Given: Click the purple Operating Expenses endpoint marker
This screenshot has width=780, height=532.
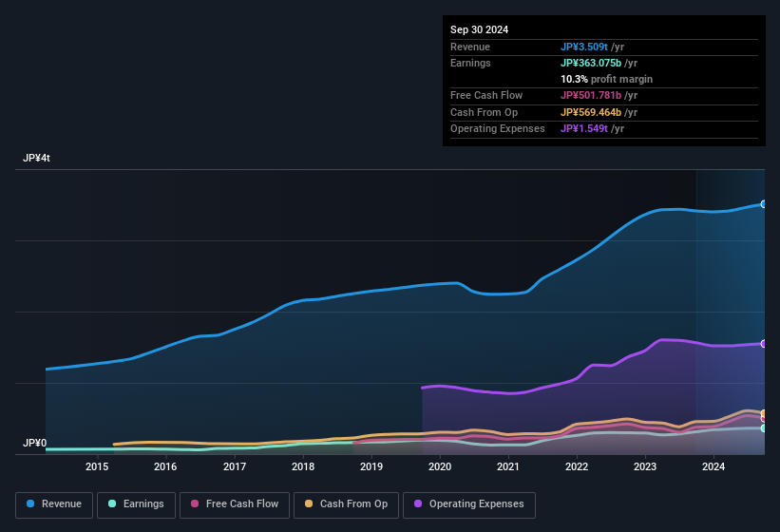Looking at the screenshot, I should click(x=764, y=344).
